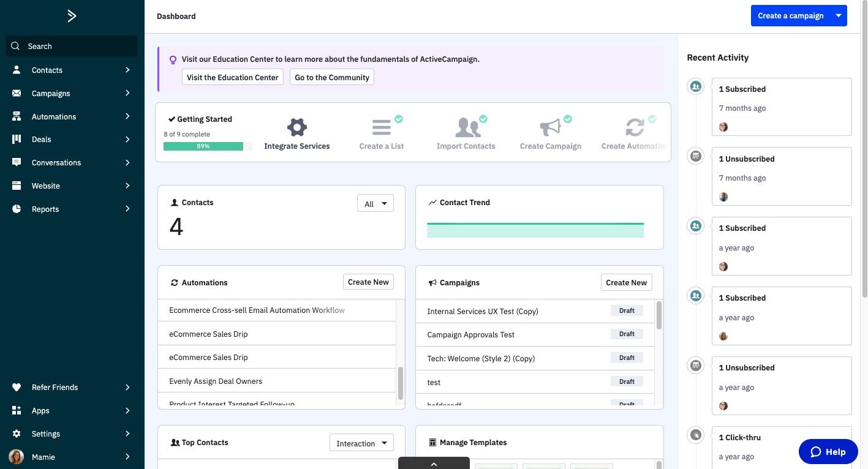Open Website in the sidebar
Image resolution: width=868 pixels, height=469 pixels.
pyautogui.click(x=72, y=186)
